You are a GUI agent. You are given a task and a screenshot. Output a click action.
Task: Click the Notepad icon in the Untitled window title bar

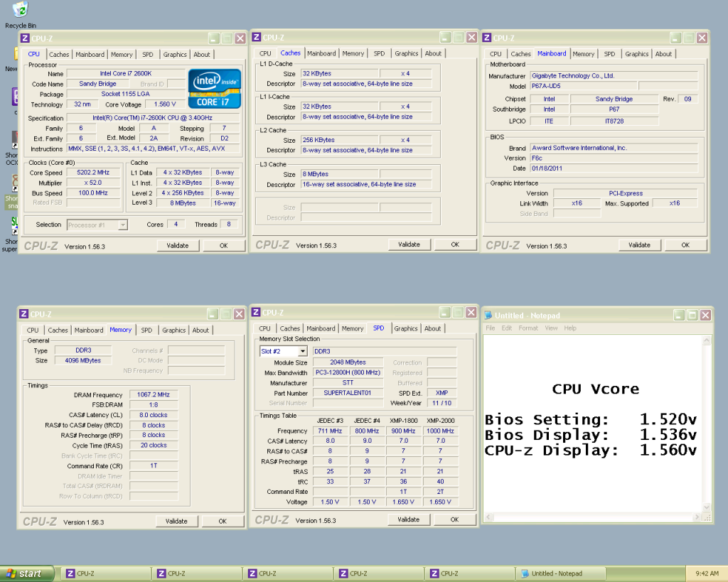[488, 315]
